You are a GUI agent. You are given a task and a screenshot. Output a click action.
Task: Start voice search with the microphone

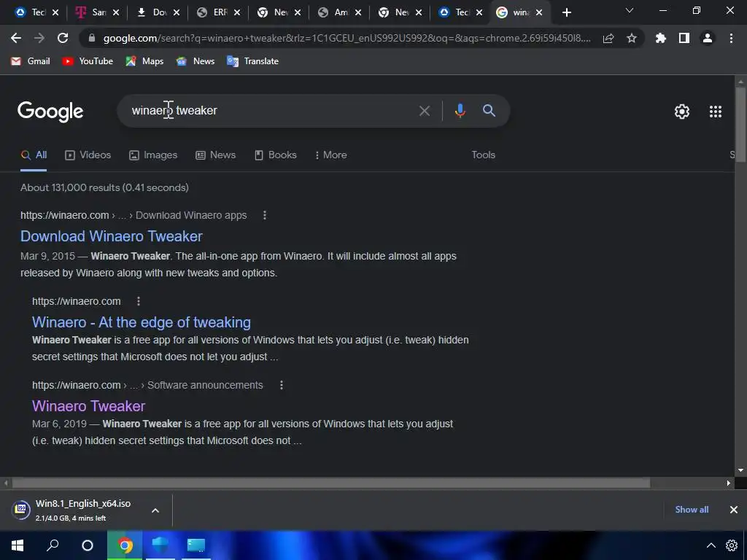pyautogui.click(x=460, y=111)
